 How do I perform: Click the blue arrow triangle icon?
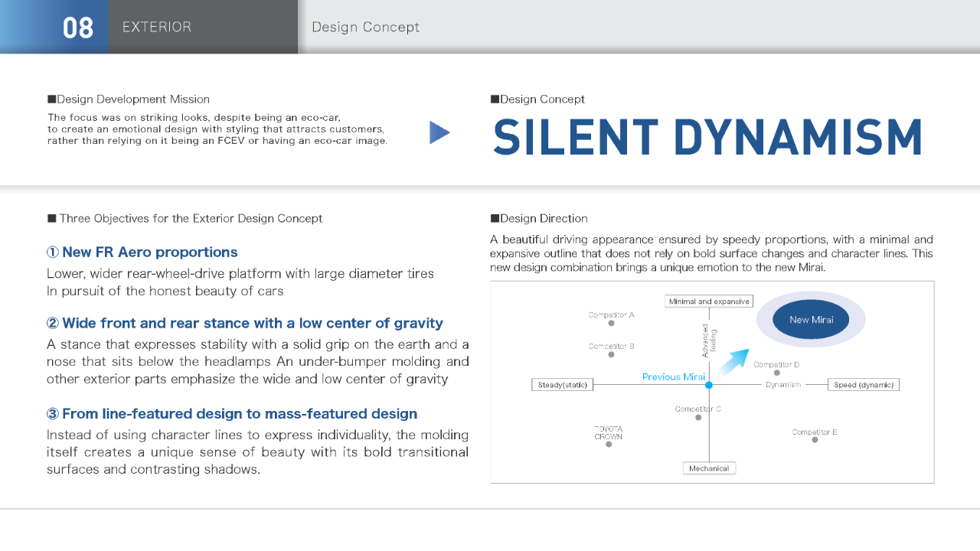439,132
